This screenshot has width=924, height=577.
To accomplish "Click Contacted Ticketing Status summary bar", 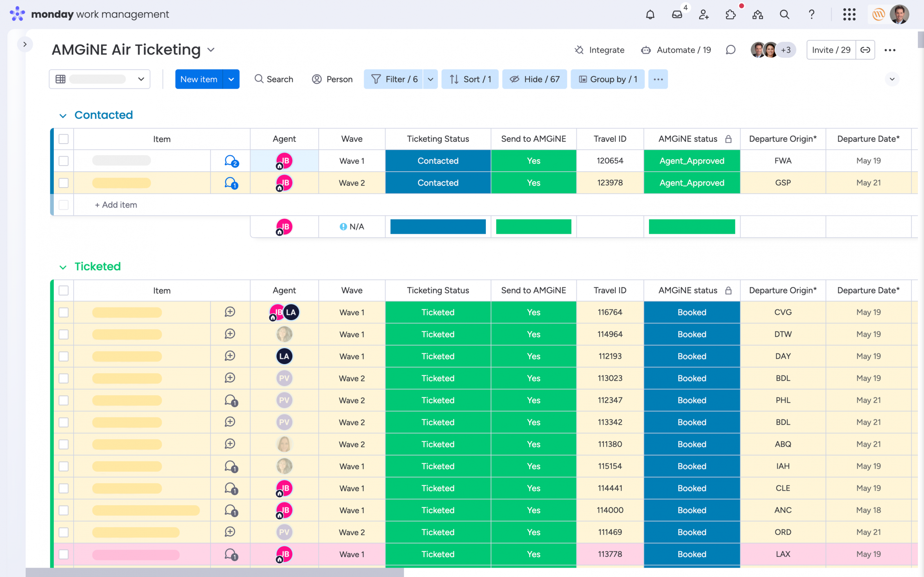I will click(438, 227).
